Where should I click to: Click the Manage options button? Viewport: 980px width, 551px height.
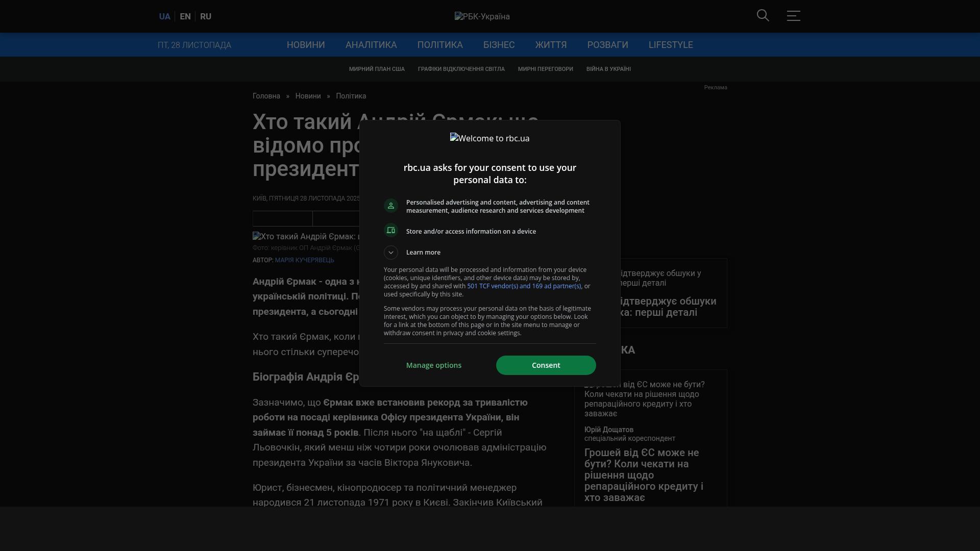(434, 365)
